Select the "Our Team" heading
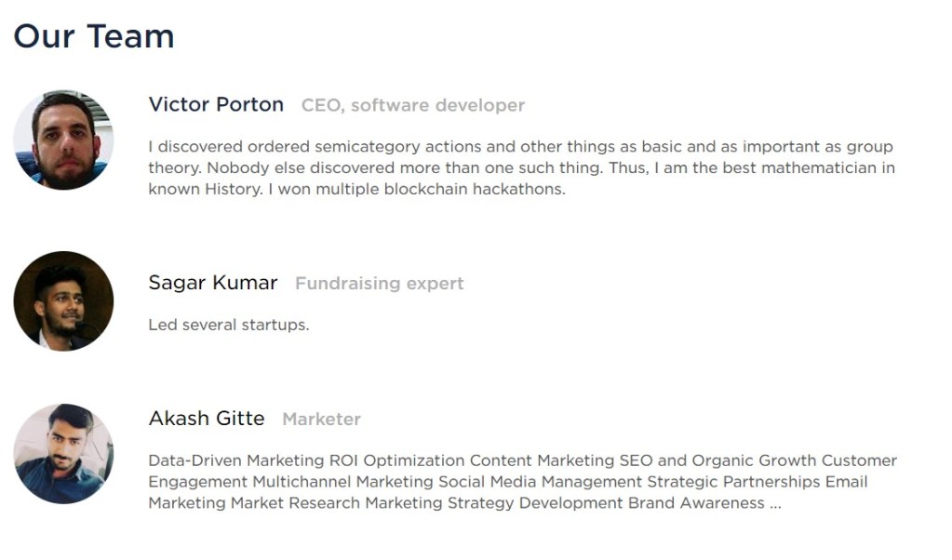The height and width of the screenshot is (560, 952). point(94,36)
